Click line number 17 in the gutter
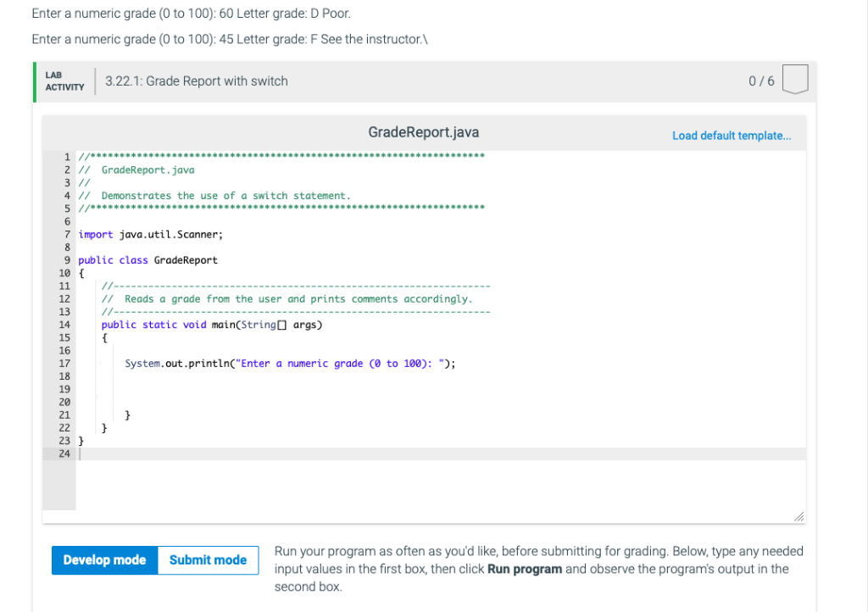 64,363
